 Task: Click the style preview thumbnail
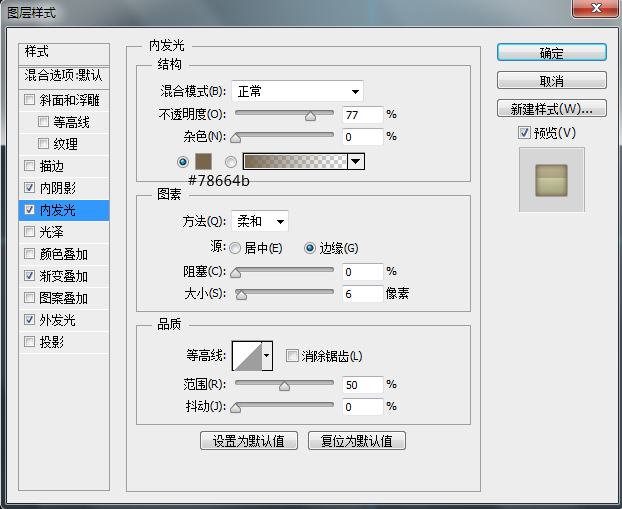(x=551, y=180)
